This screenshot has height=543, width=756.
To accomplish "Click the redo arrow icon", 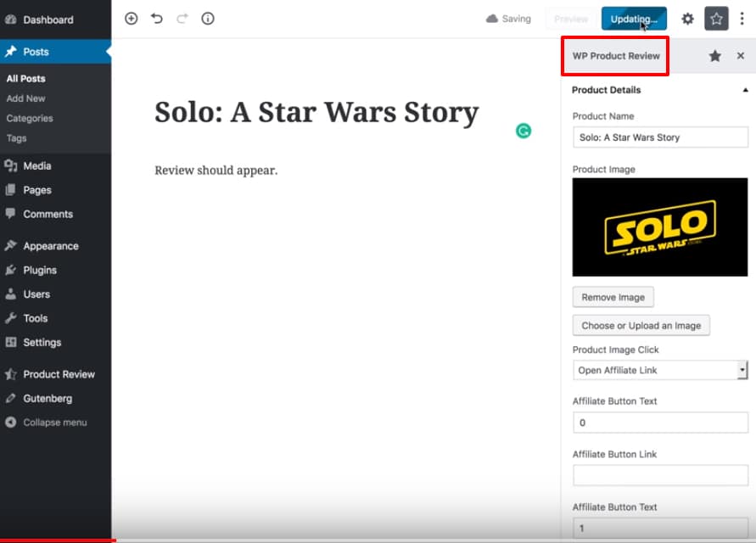I will click(x=182, y=18).
